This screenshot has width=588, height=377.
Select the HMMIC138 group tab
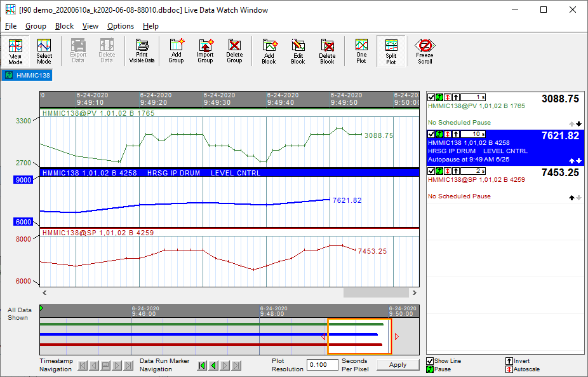pyautogui.click(x=27, y=75)
